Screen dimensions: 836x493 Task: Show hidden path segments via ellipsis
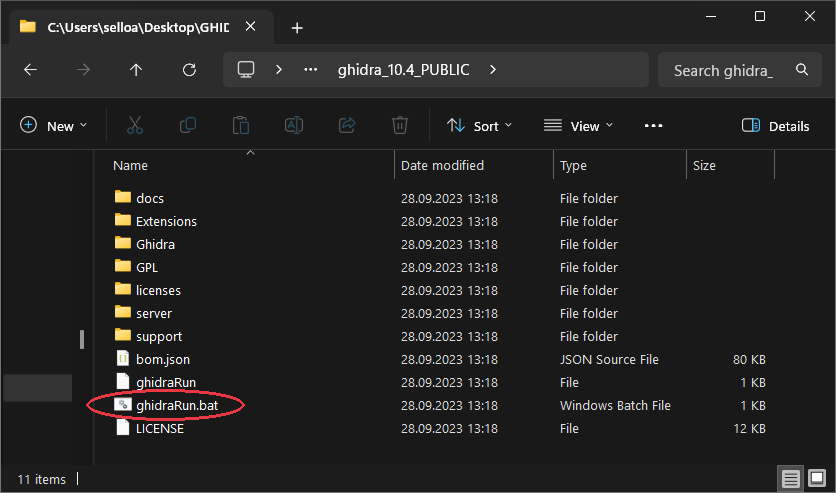click(310, 70)
